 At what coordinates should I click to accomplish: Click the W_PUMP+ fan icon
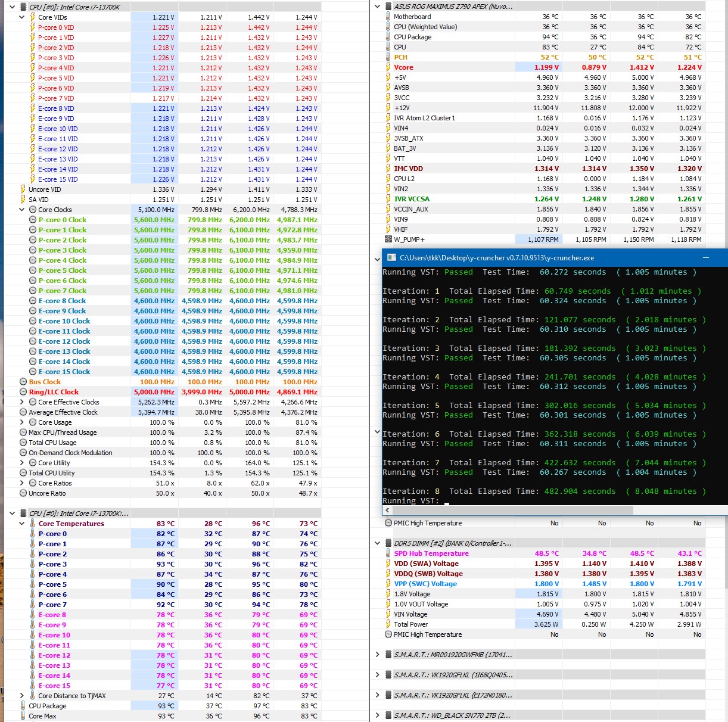click(388, 239)
